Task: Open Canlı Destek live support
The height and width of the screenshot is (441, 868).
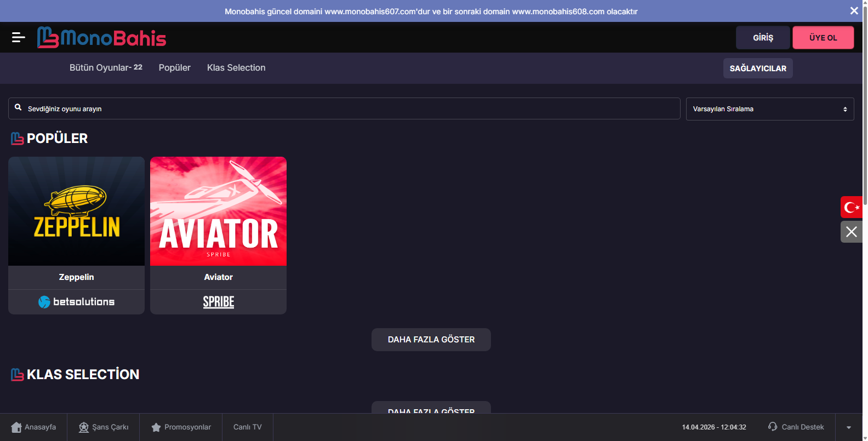Action: click(796, 427)
